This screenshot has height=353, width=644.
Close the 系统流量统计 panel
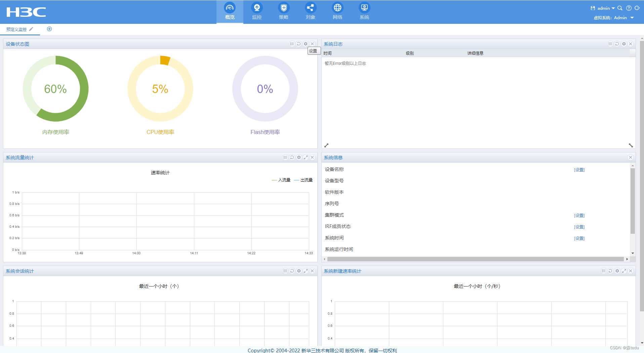click(x=312, y=157)
